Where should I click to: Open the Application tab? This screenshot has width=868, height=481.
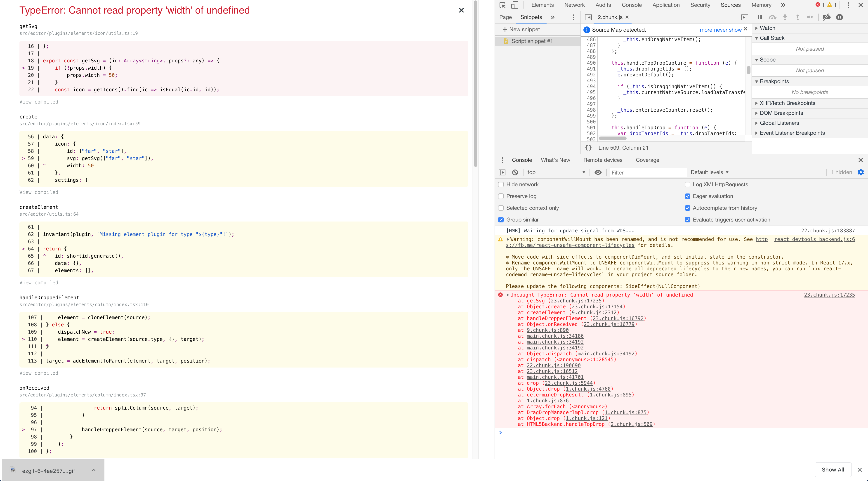point(666,5)
